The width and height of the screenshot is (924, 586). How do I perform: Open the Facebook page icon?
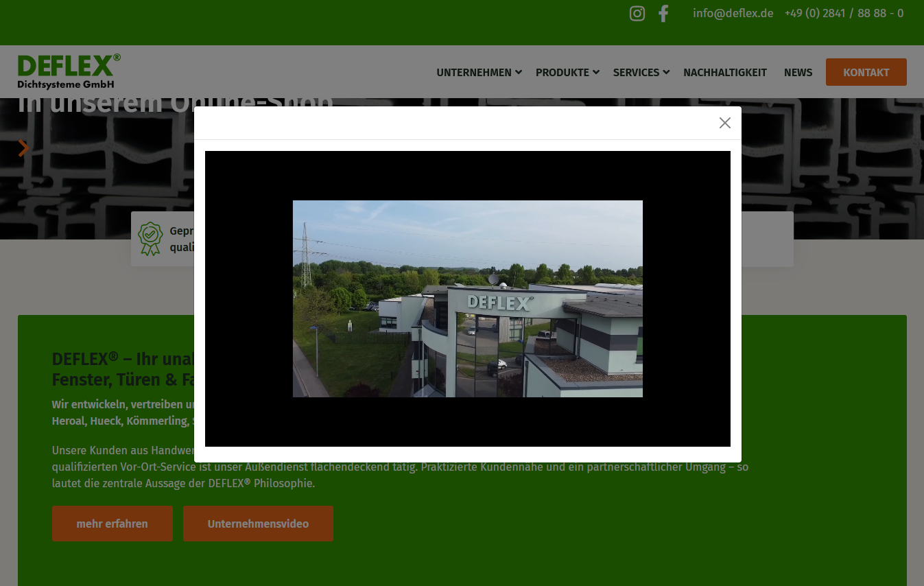(663, 14)
